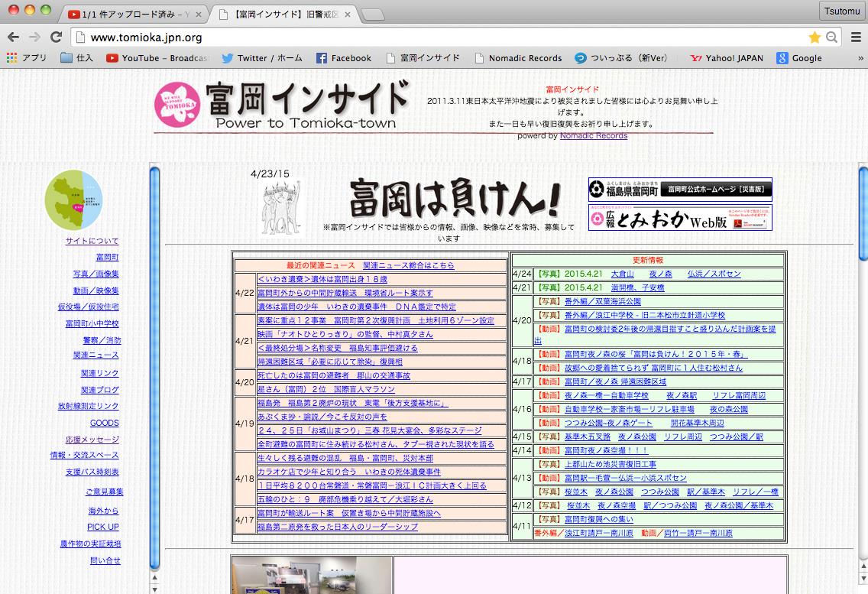
Task: Open the Google bookmark
Action: pyautogui.click(x=798, y=57)
